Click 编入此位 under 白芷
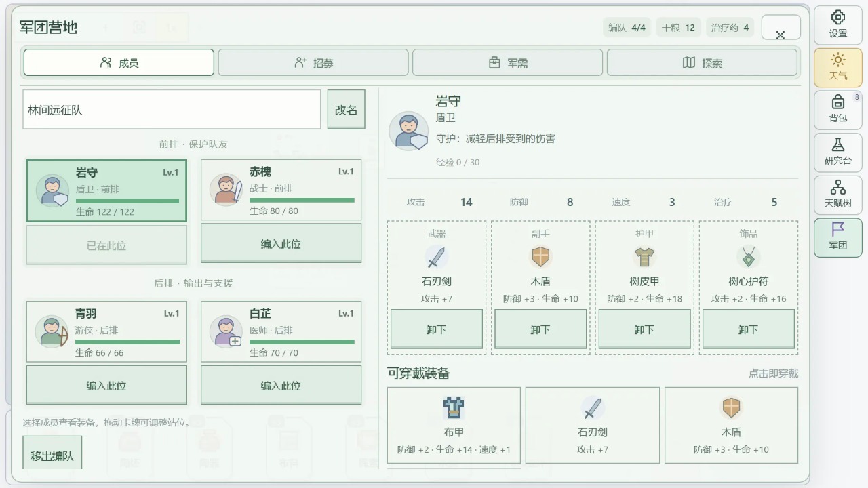Viewport: 868px width, 488px height. click(x=281, y=385)
